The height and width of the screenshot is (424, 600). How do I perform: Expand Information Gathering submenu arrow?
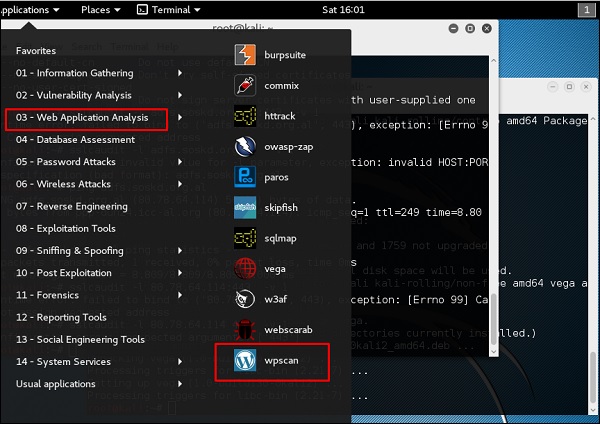(180, 73)
